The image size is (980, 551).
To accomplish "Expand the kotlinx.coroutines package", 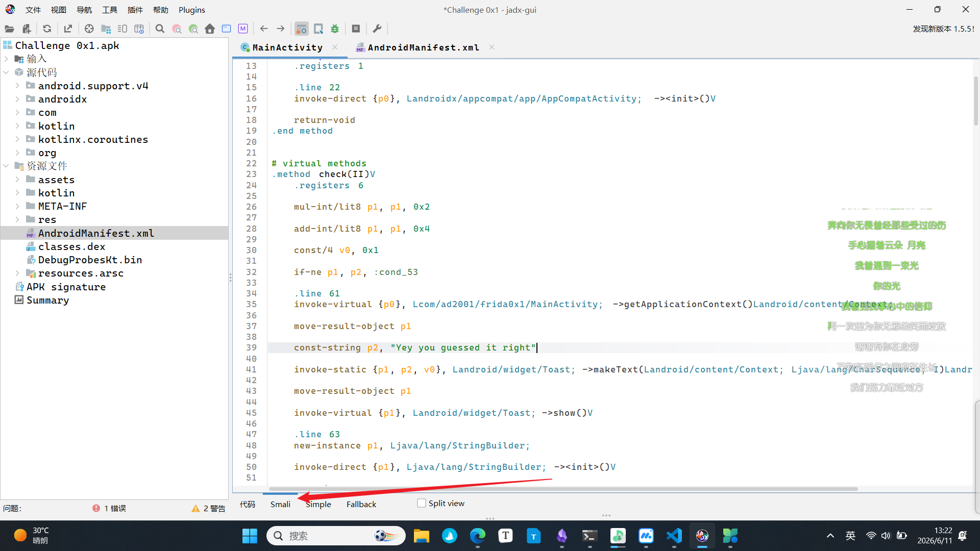I will click(17, 139).
